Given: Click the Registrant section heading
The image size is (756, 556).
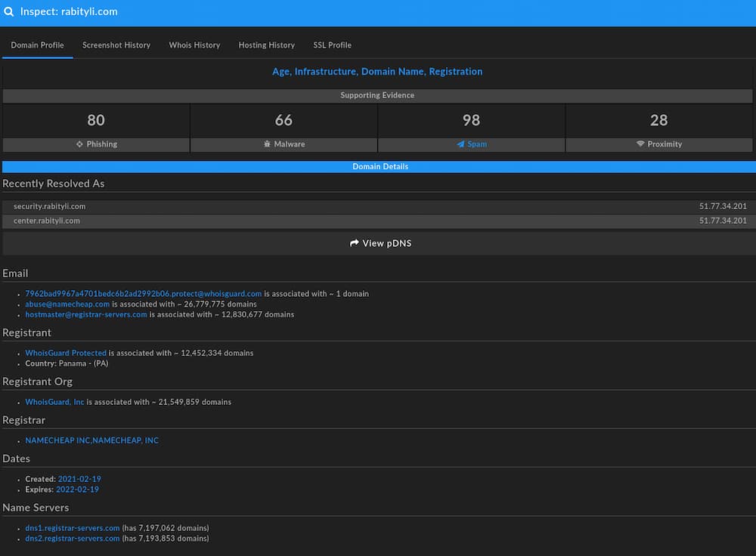Looking at the screenshot, I should click(27, 333).
